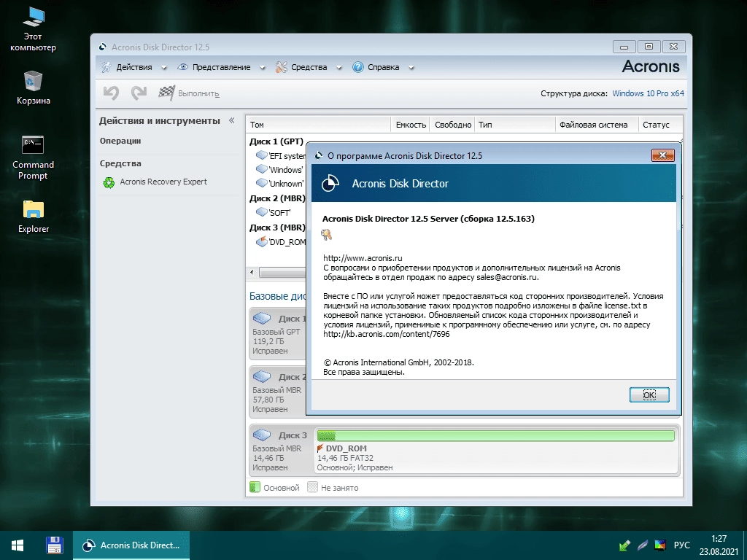Launch Command Prompt desktop shortcut

[x=33, y=157]
